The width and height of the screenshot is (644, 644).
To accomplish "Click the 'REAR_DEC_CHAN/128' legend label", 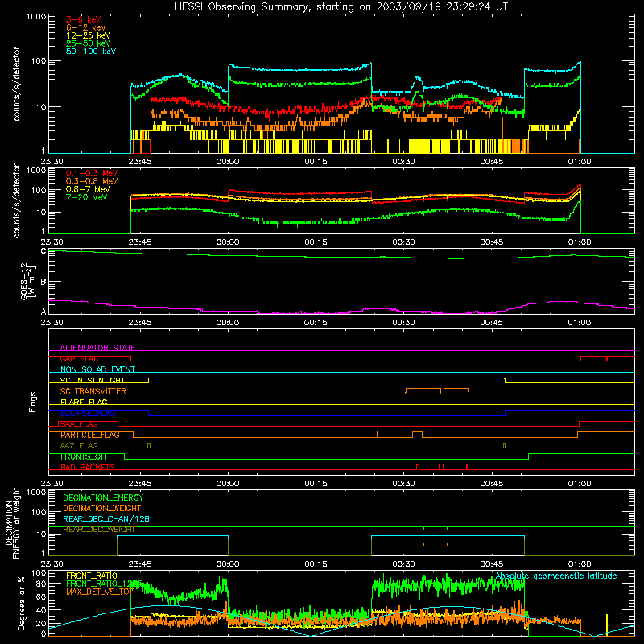I will pos(106,518).
